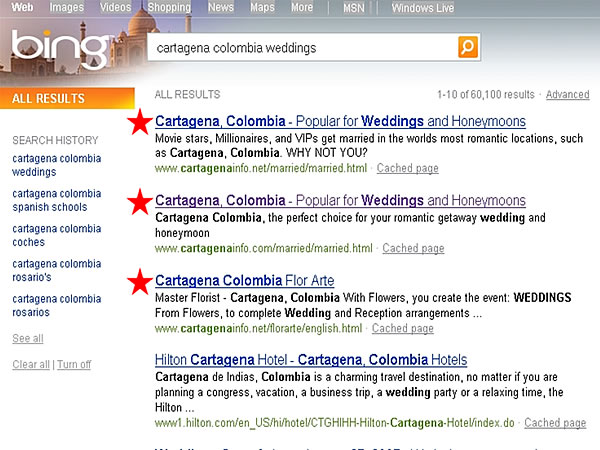Switch to the Videos tab
Viewport: 600px width, 450px height.
coord(117,8)
